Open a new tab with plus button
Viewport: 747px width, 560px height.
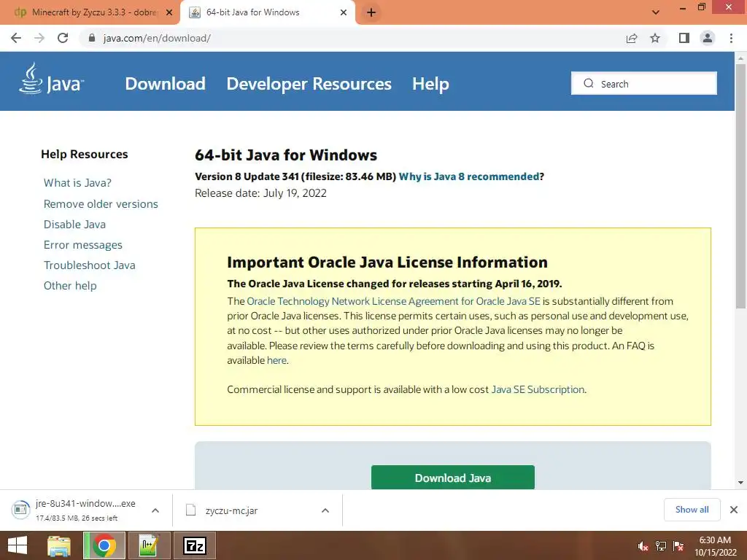point(371,13)
